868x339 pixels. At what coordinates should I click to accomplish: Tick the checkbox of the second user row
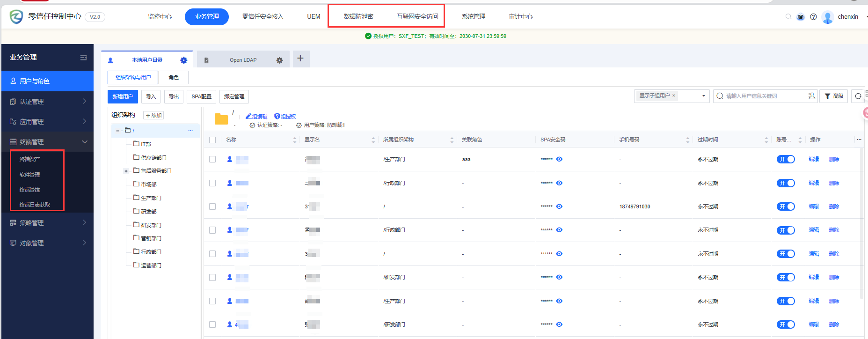(x=212, y=183)
